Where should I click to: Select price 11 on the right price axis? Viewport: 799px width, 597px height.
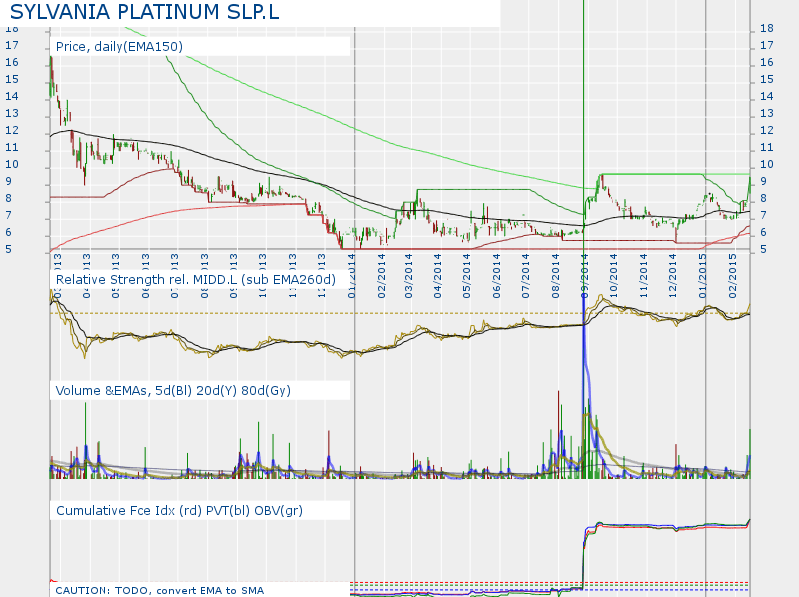pyautogui.click(x=767, y=147)
